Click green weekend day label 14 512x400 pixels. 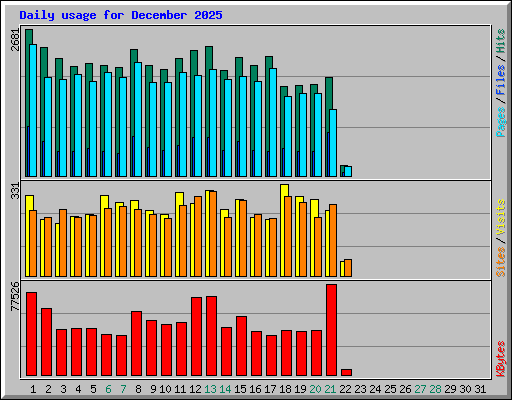coord(225,389)
